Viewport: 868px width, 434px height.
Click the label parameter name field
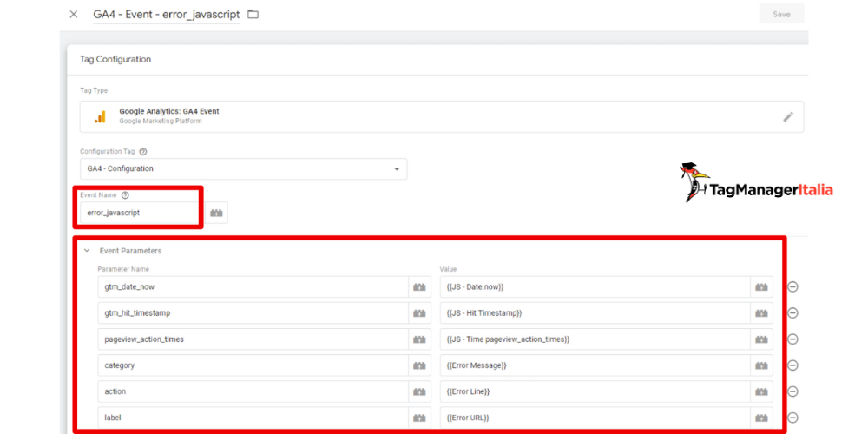point(253,418)
